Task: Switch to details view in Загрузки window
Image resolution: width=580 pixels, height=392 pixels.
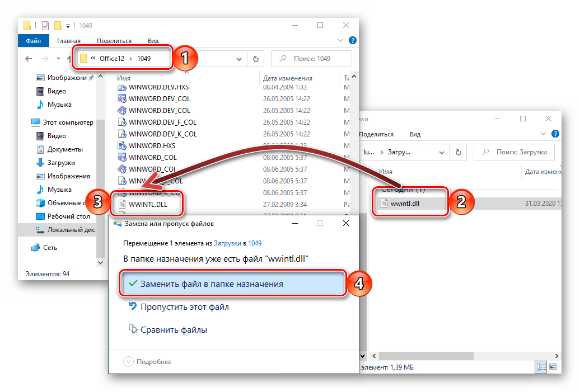Action: pyautogui.click(x=541, y=367)
